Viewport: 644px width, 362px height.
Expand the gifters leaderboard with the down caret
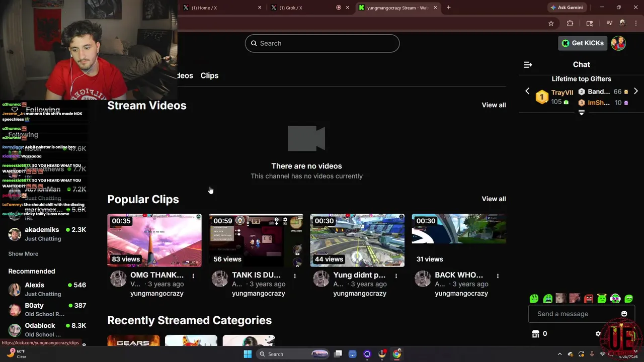[x=582, y=113]
